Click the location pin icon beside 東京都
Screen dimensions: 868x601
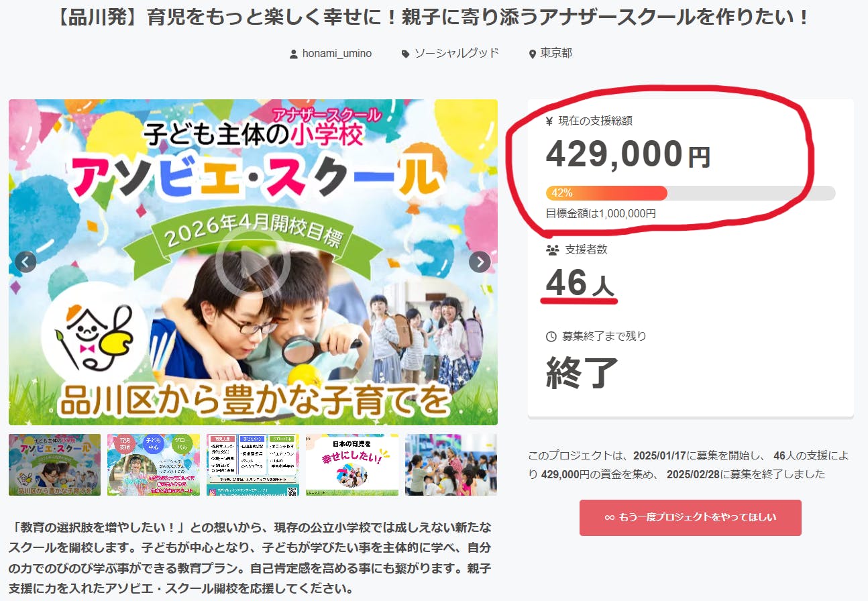tap(533, 54)
